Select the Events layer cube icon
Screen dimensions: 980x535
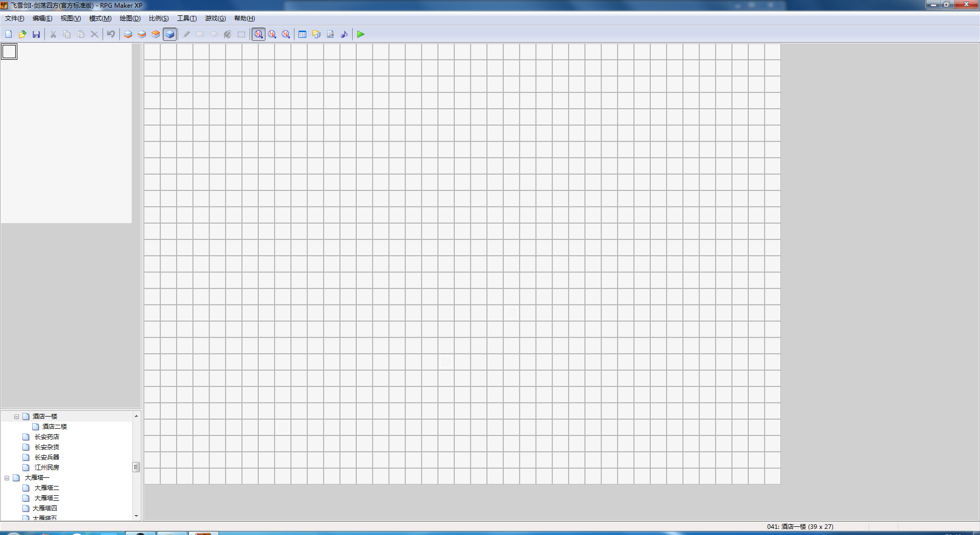169,34
